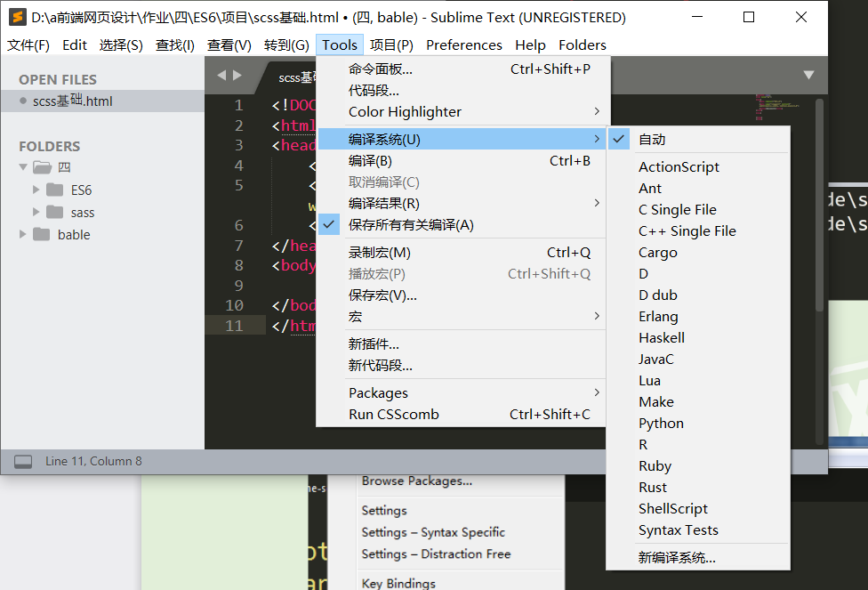The image size is (868, 590).
Task: Open Color Highlighter submenu
Action: pos(462,112)
